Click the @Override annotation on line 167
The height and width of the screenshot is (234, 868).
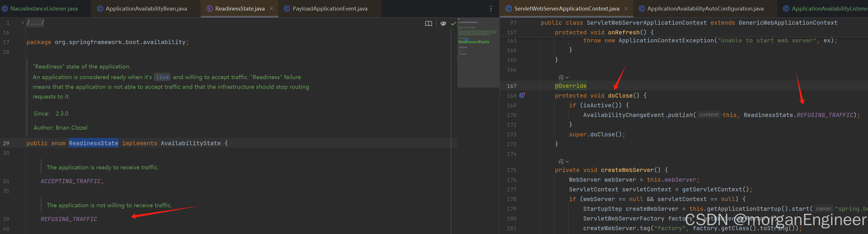click(571, 86)
